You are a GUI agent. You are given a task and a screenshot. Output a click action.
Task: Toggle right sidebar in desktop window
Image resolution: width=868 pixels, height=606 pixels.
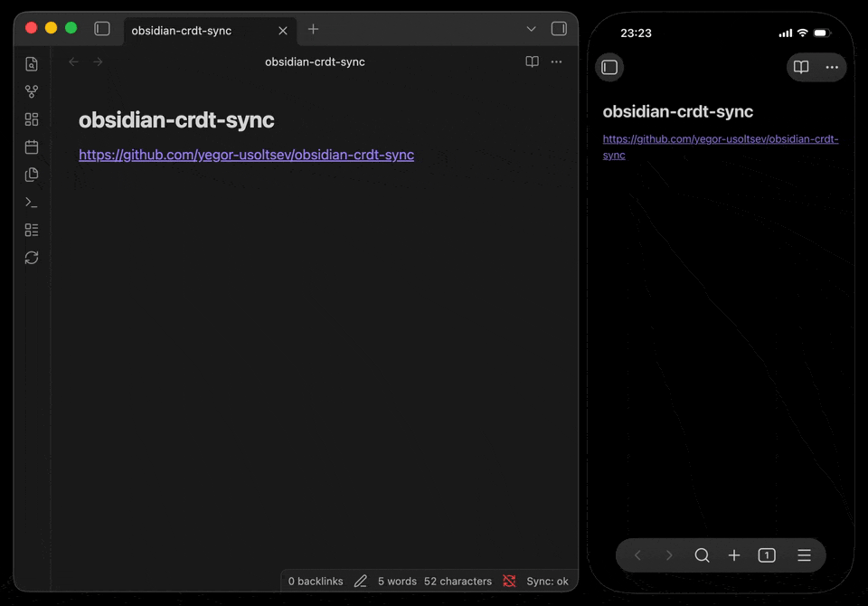(x=559, y=29)
